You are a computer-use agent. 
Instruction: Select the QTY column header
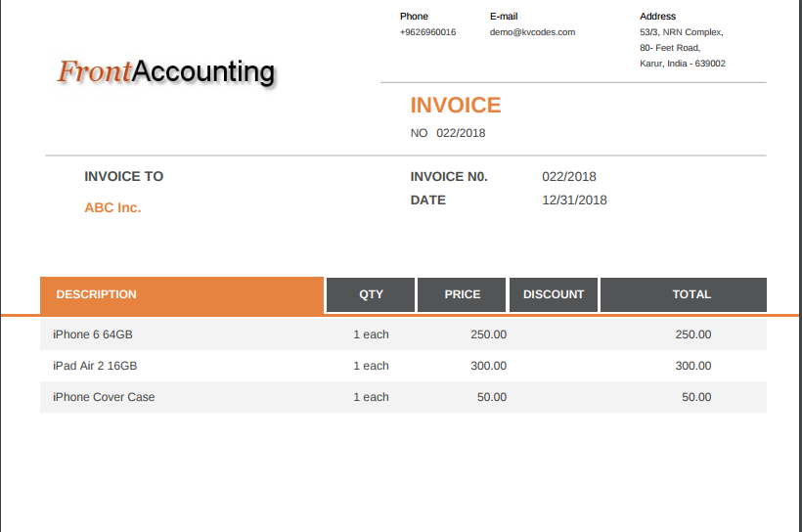pos(371,294)
